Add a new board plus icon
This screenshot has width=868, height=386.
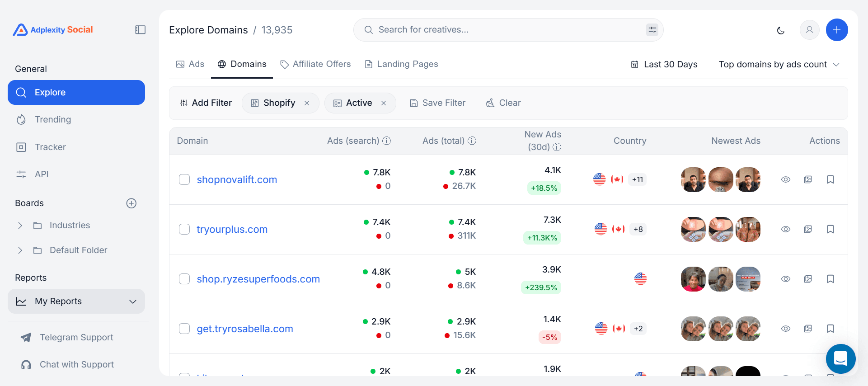[x=131, y=203]
